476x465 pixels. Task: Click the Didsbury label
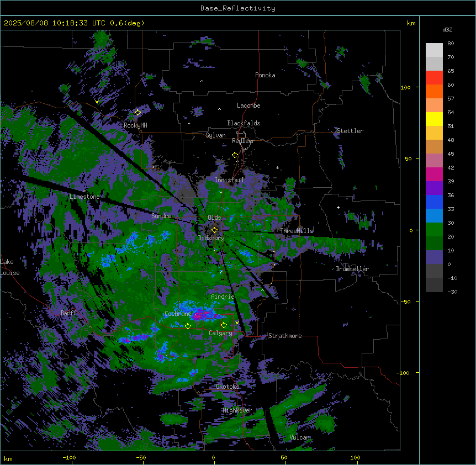[211, 238]
